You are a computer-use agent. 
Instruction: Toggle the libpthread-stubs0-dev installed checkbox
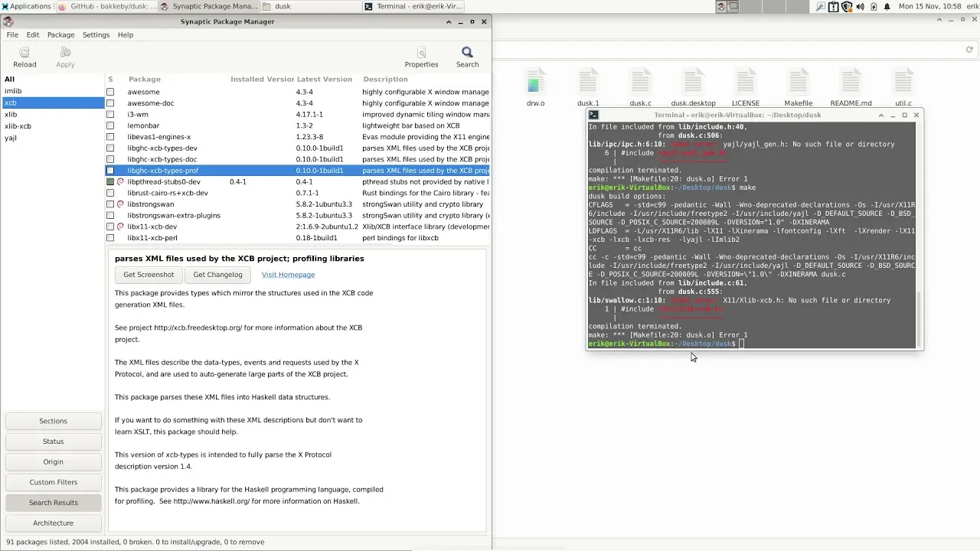(x=110, y=182)
